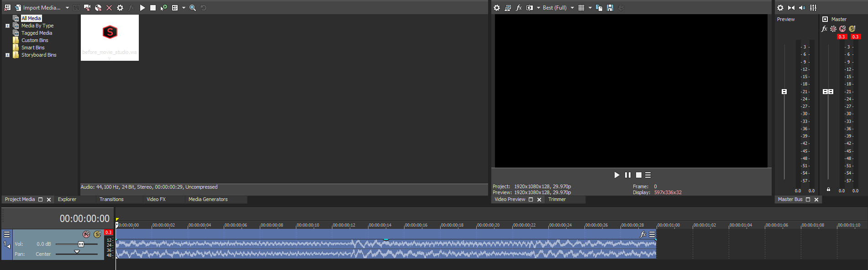This screenshot has width=868, height=270.
Task: Start preview in Project Media toolbar
Action: [142, 8]
